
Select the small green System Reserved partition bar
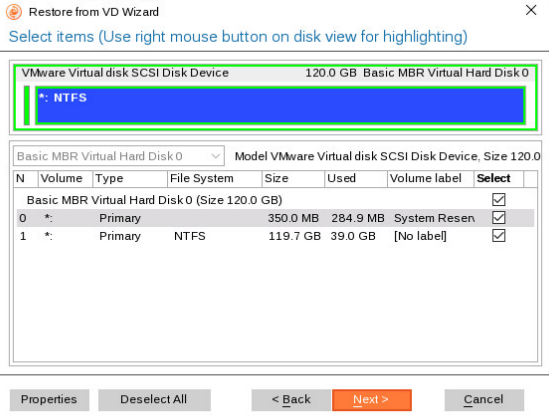pos(27,105)
